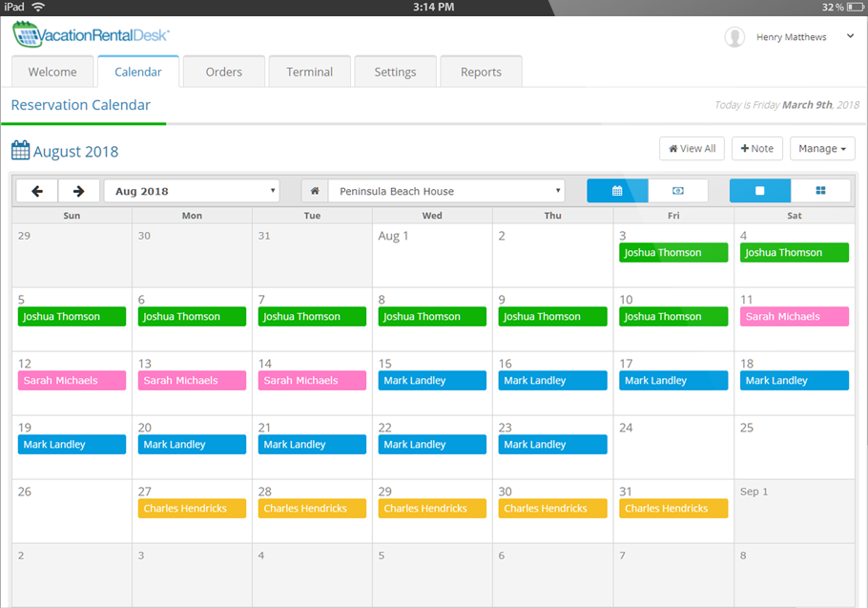The image size is (868, 608).
Task: Switch to calendar display mode
Action: (617, 191)
